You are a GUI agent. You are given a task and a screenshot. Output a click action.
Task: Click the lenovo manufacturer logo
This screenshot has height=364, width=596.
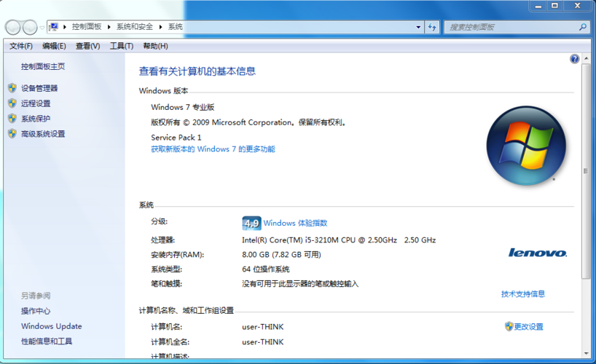coord(538,253)
